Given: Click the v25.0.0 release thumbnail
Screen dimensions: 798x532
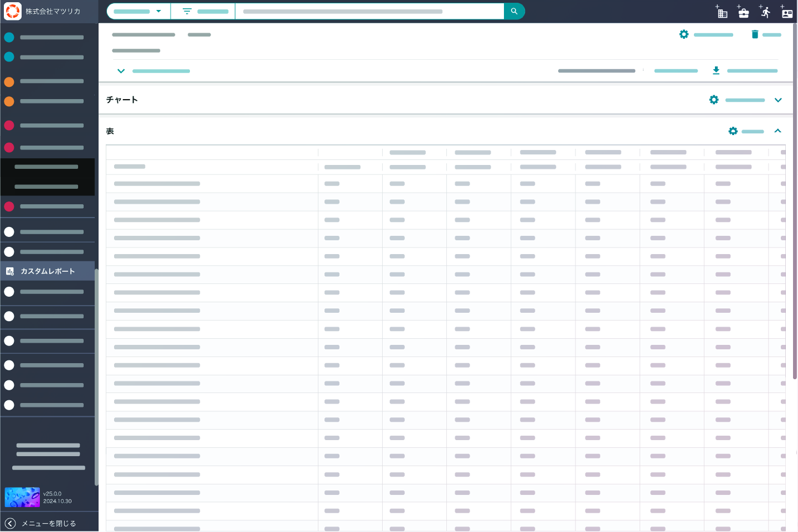Looking at the screenshot, I should click(22, 497).
